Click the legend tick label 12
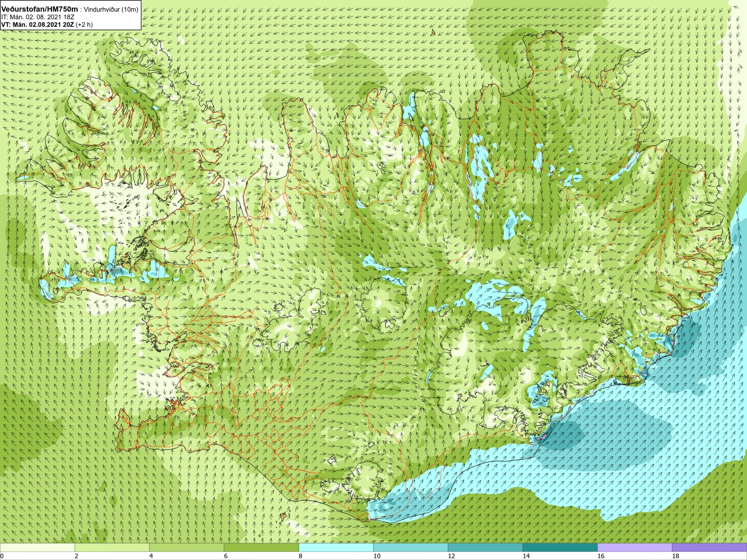 (451, 556)
